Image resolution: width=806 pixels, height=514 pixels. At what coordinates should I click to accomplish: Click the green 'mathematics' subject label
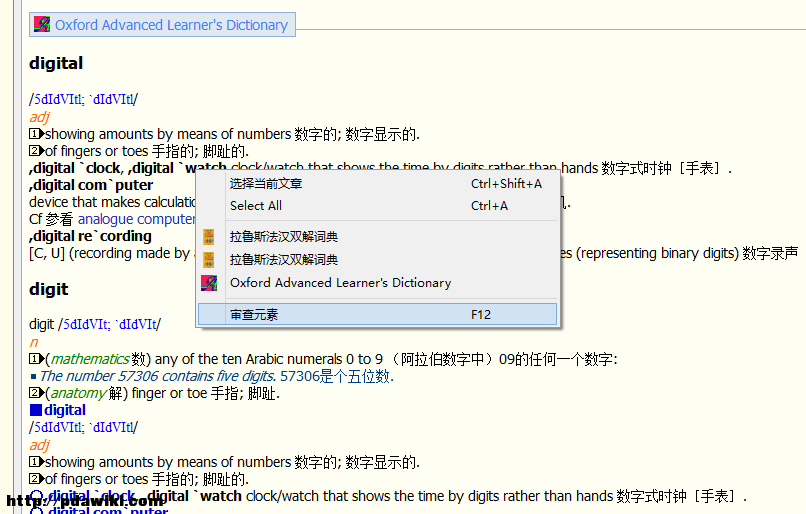90,359
